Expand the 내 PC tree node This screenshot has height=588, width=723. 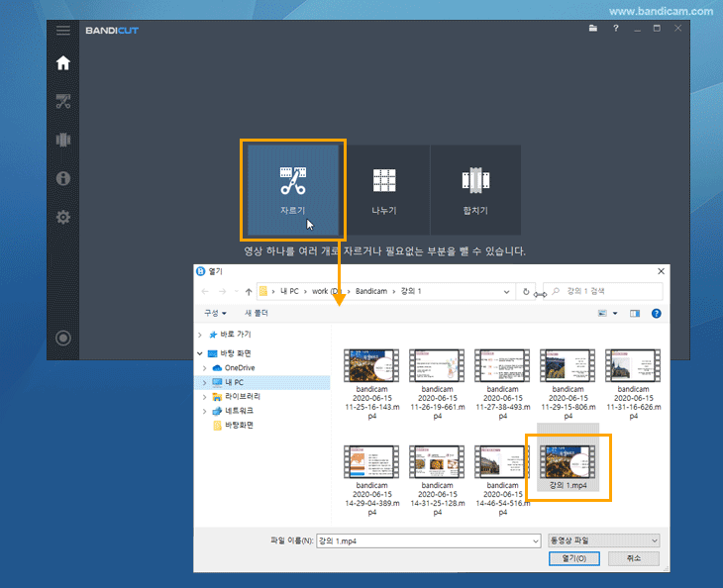pyautogui.click(x=205, y=382)
